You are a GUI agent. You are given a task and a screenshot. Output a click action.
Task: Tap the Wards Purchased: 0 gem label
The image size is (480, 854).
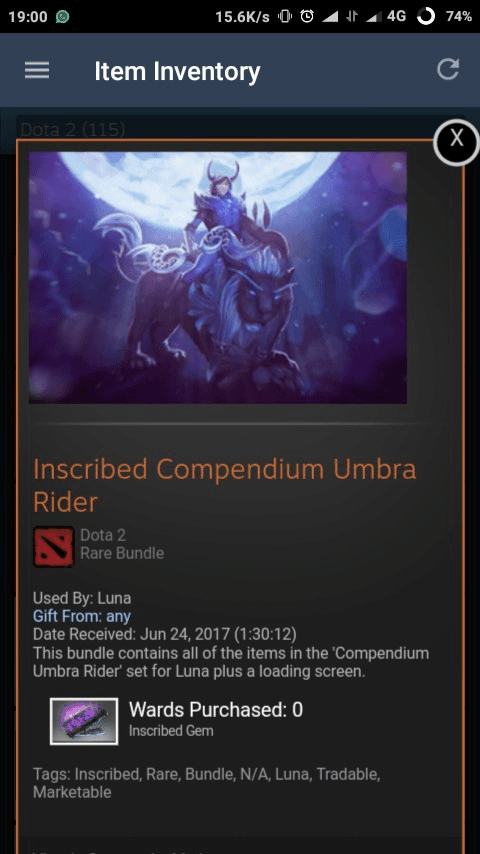216,710
